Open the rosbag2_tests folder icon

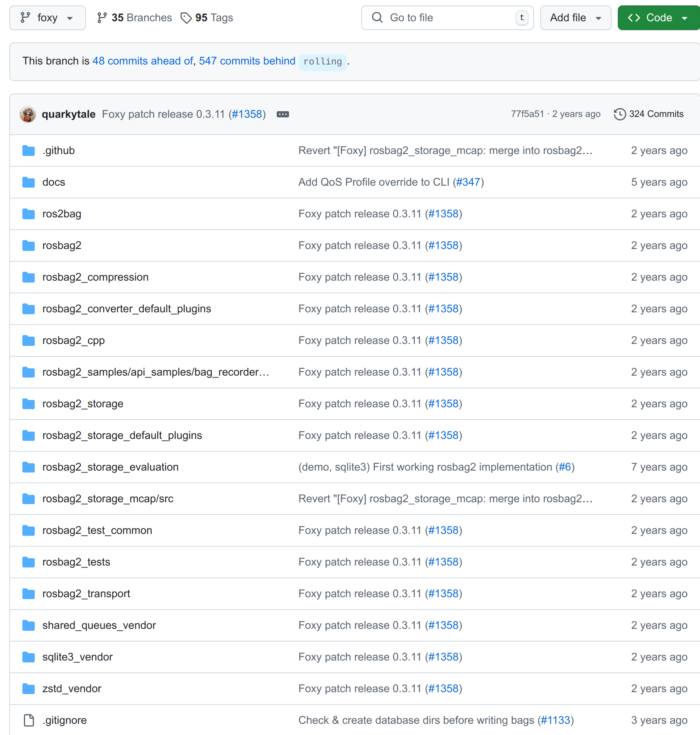pyautogui.click(x=29, y=562)
